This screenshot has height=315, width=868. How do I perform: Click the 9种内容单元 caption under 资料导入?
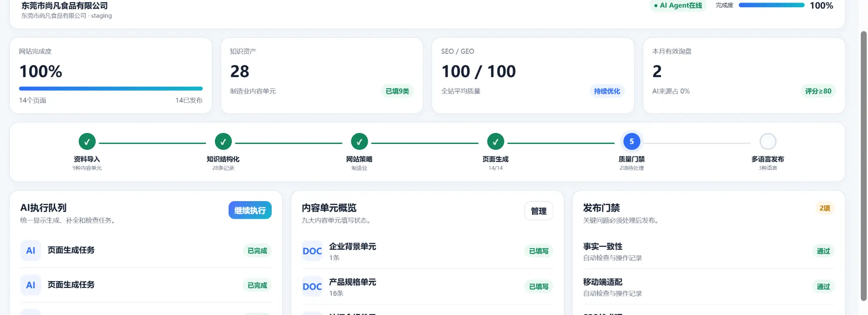pyautogui.click(x=87, y=168)
